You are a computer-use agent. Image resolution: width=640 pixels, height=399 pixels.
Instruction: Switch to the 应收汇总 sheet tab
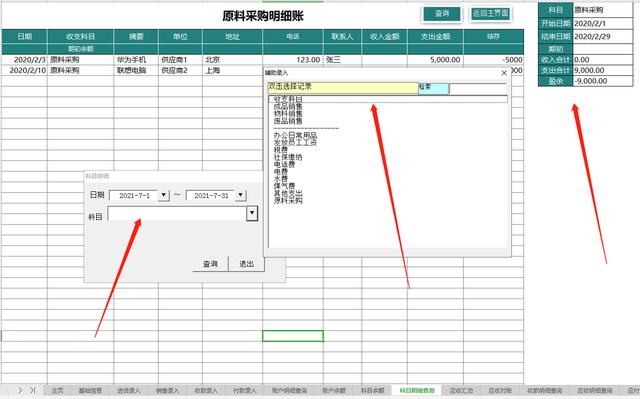point(461,390)
